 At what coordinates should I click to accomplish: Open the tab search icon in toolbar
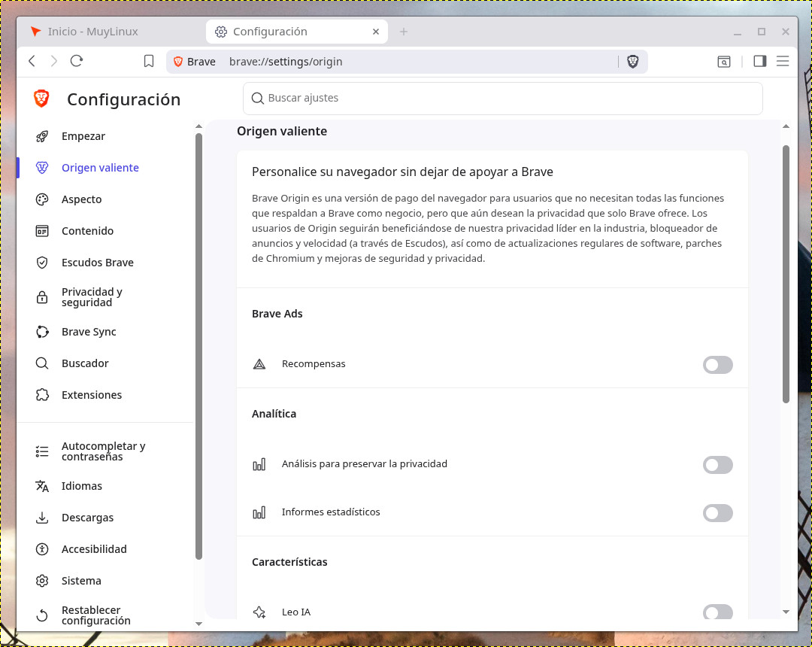tap(724, 62)
